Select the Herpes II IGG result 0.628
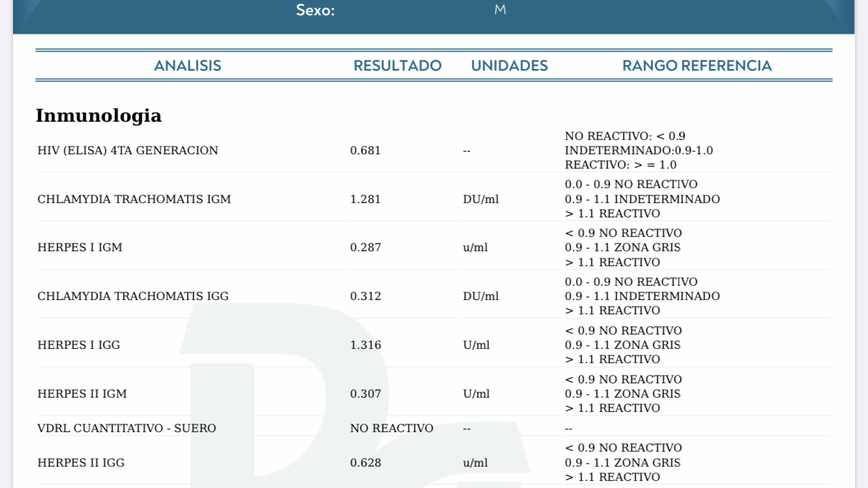Image resolution: width=868 pixels, height=488 pixels. (365, 463)
